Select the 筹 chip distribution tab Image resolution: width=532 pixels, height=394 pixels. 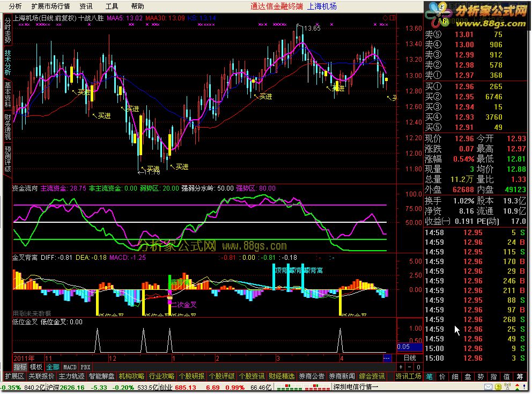(520, 376)
